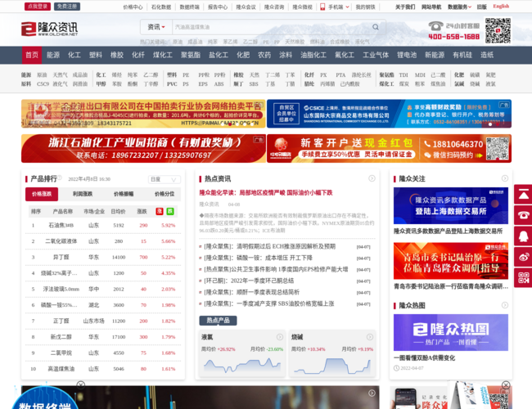Select the 价格振幅 tab
The width and height of the screenshot is (532, 409).
tap(123, 195)
